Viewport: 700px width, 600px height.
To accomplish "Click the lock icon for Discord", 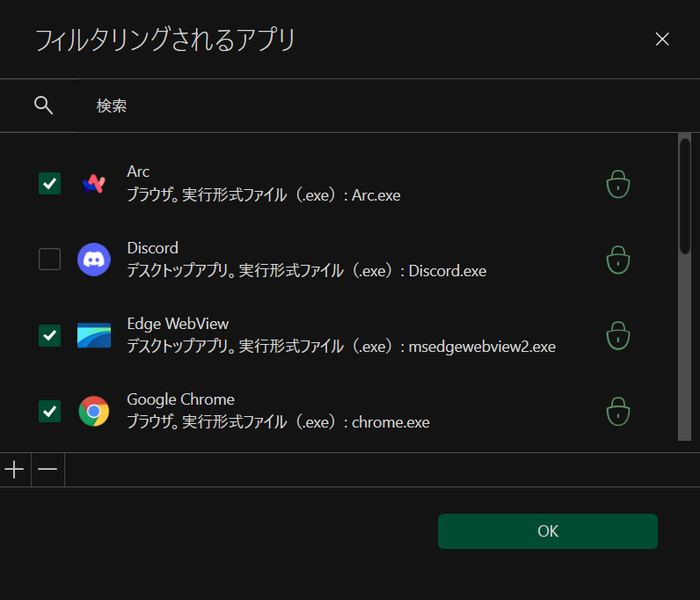I will coord(618,260).
